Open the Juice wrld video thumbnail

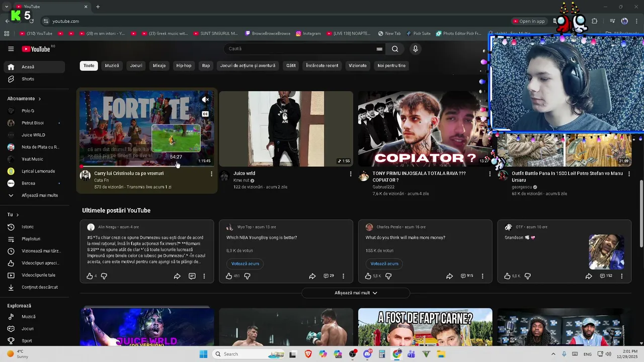coord(286,129)
